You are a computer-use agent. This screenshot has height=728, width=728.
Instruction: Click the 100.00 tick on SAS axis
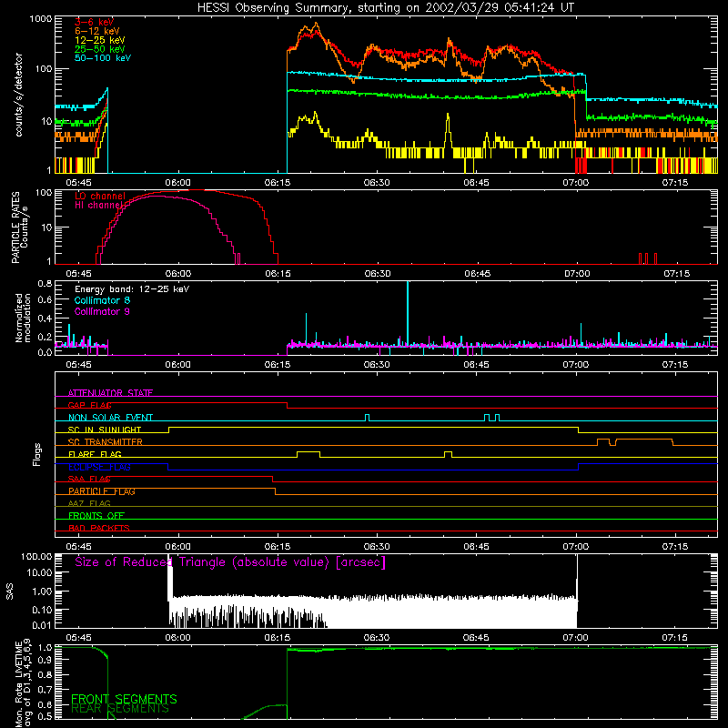tap(36, 557)
